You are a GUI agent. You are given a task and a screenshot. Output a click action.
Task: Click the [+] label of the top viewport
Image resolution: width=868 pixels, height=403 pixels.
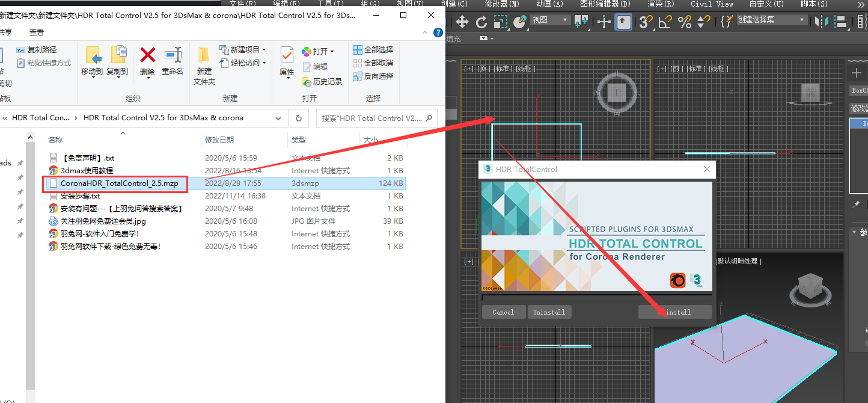[468, 69]
